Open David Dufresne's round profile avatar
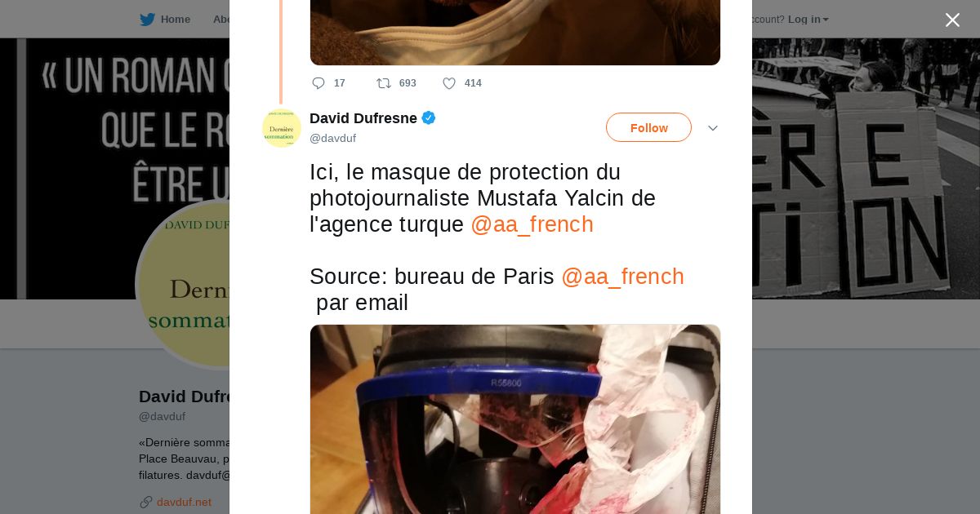This screenshot has width=980, height=514. [x=282, y=128]
